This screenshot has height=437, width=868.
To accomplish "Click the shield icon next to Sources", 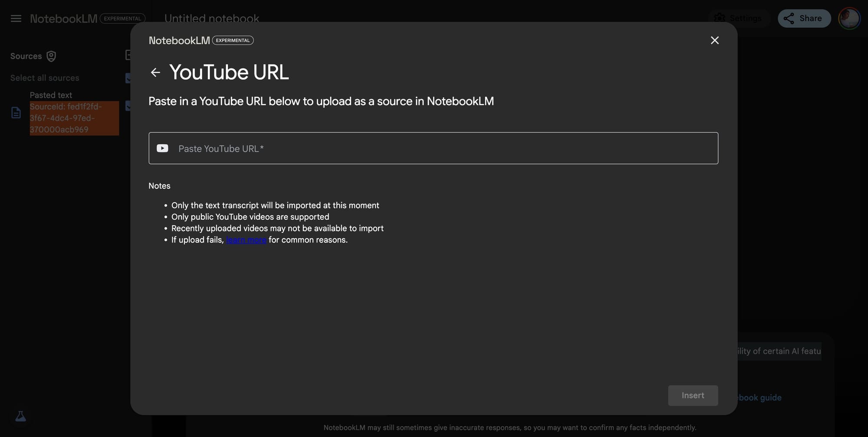I will point(51,56).
